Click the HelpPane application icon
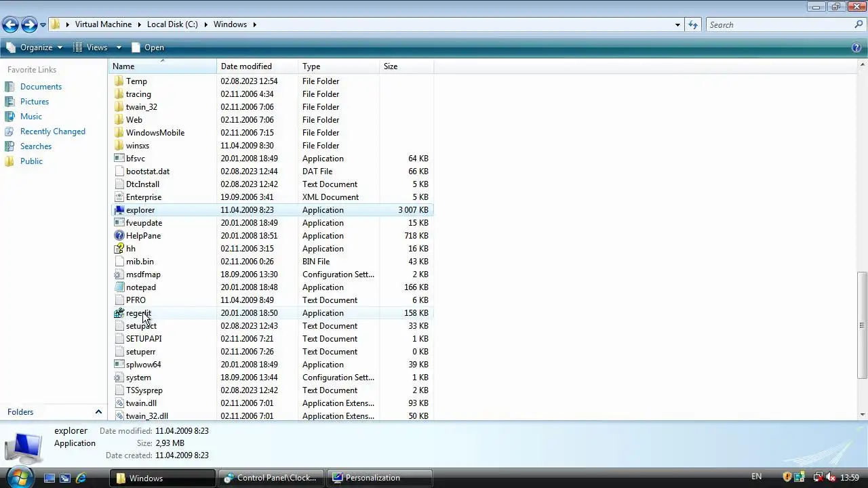 (119, 236)
